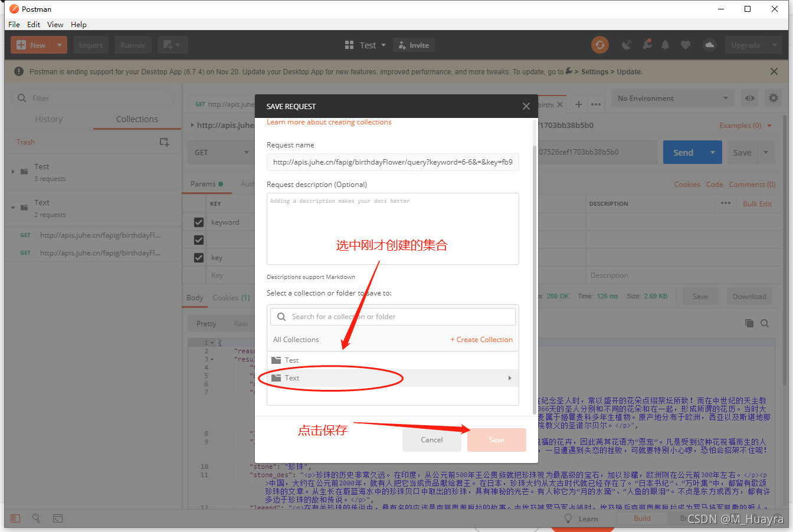793x532 pixels.
Task: Click the Request name input field
Action: [x=392, y=162]
